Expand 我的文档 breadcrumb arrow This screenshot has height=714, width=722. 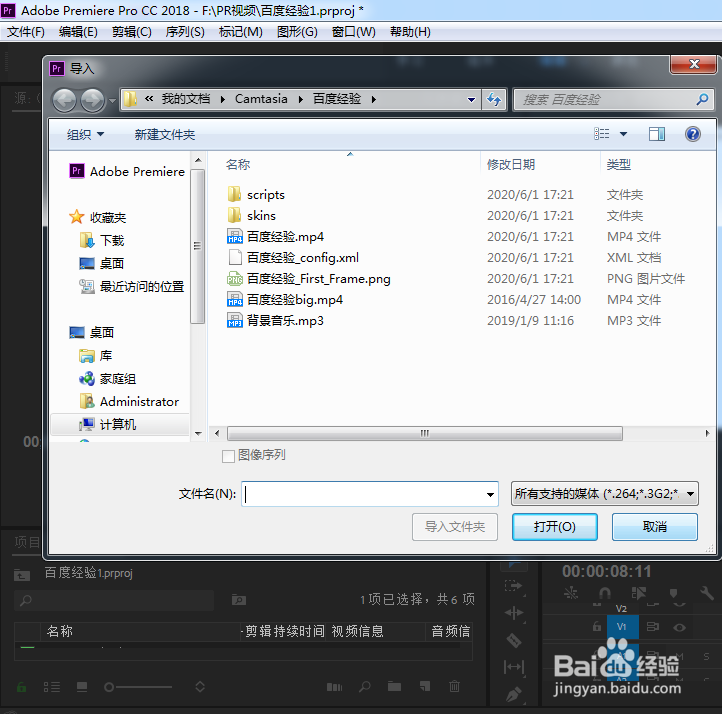(x=223, y=99)
